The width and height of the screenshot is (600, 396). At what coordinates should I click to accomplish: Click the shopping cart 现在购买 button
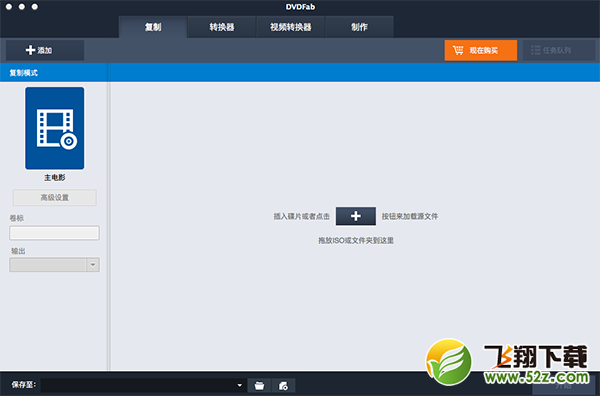pos(481,50)
